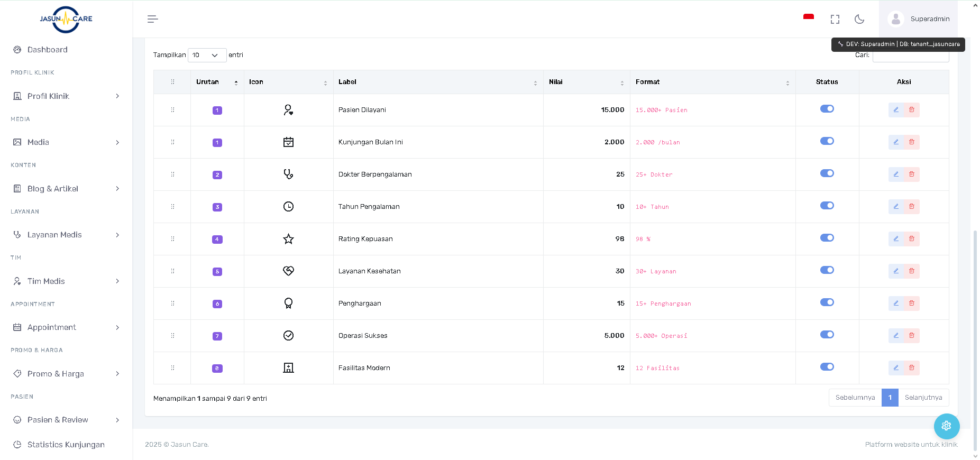Click the Indonesian flag language icon
This screenshot has height=460, width=980.
click(x=808, y=18)
